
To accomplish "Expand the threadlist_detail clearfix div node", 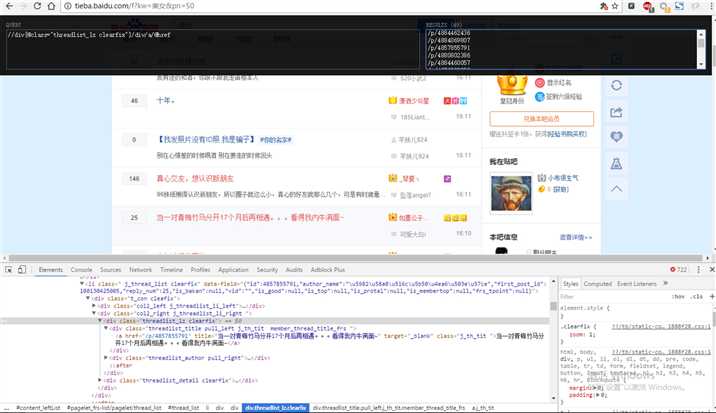I will (x=100, y=380).
